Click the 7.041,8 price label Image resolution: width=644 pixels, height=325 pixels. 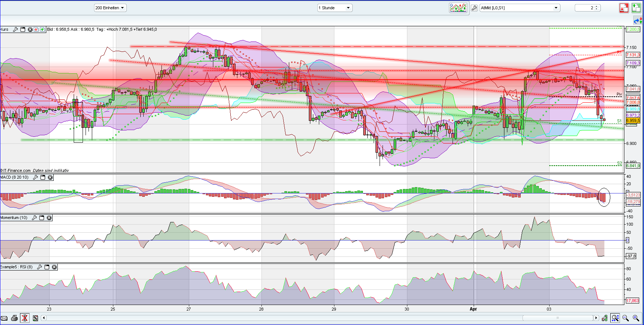(x=633, y=89)
